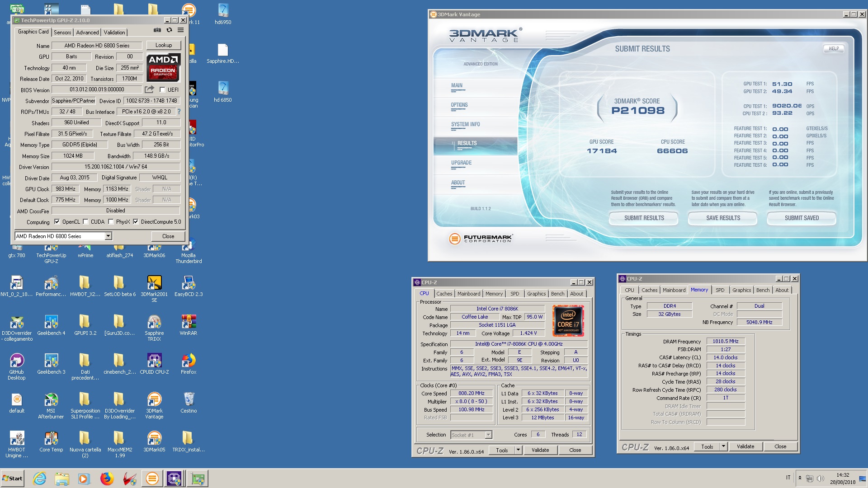Open Tools dropdown arrow in CPU-Z Memory window
Screen dimensions: 868x488
pyautogui.click(x=723, y=446)
